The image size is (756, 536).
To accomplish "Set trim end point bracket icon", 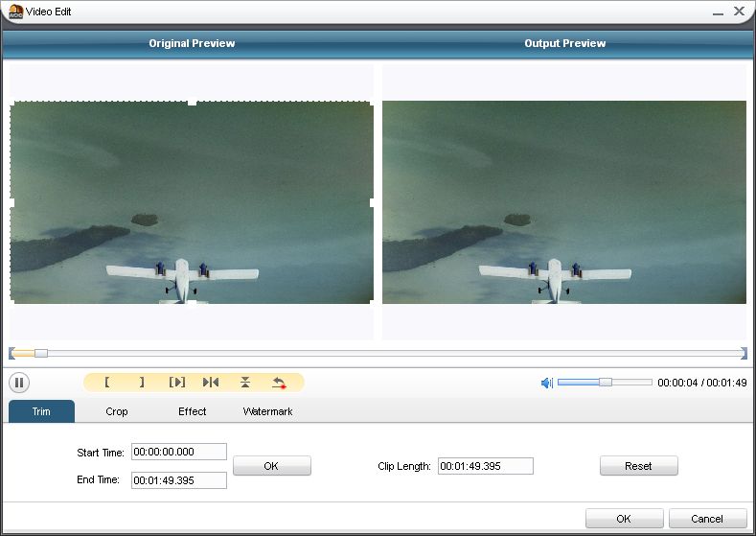I will [x=142, y=382].
